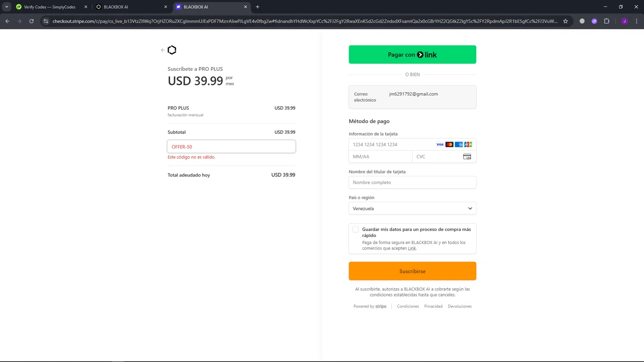Viewport: 644px width, 362px height.
Task: Click the CVC card hint icon
Action: (467, 157)
